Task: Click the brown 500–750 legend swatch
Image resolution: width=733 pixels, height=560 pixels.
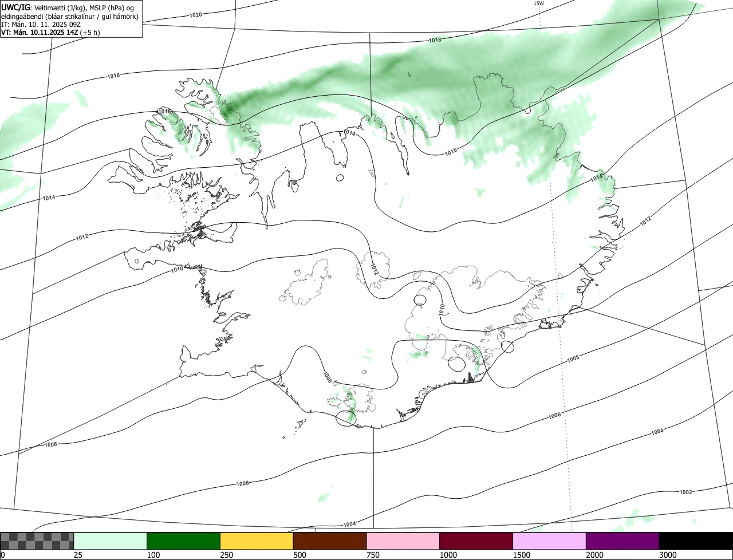Action: coord(330,541)
